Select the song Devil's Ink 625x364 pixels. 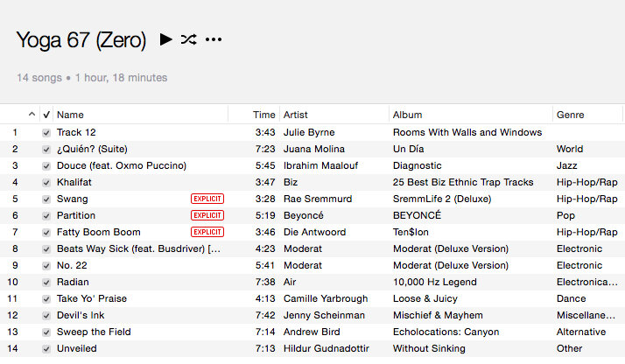(81, 315)
